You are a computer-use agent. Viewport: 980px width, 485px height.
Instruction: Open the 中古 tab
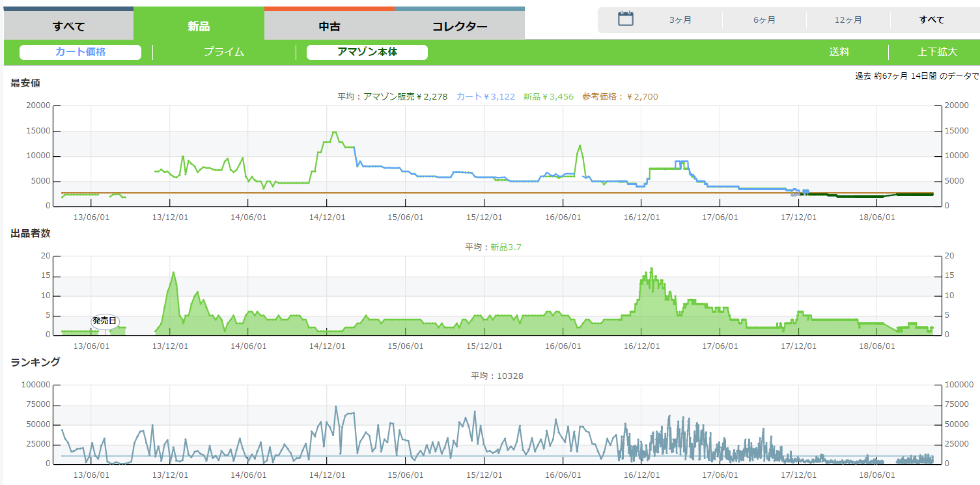tap(329, 27)
